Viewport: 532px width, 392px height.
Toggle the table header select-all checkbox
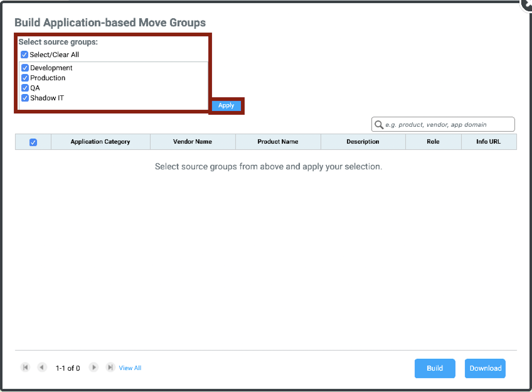click(33, 142)
